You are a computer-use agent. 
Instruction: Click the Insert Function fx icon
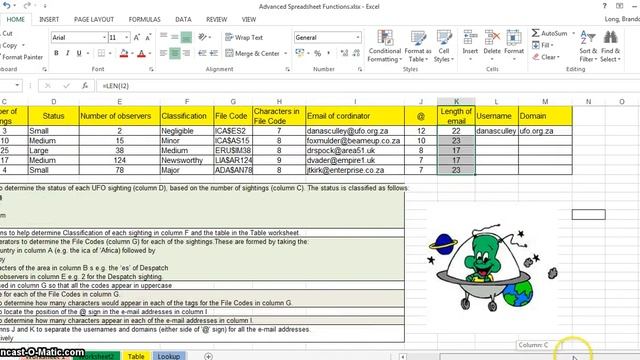tap(84, 86)
